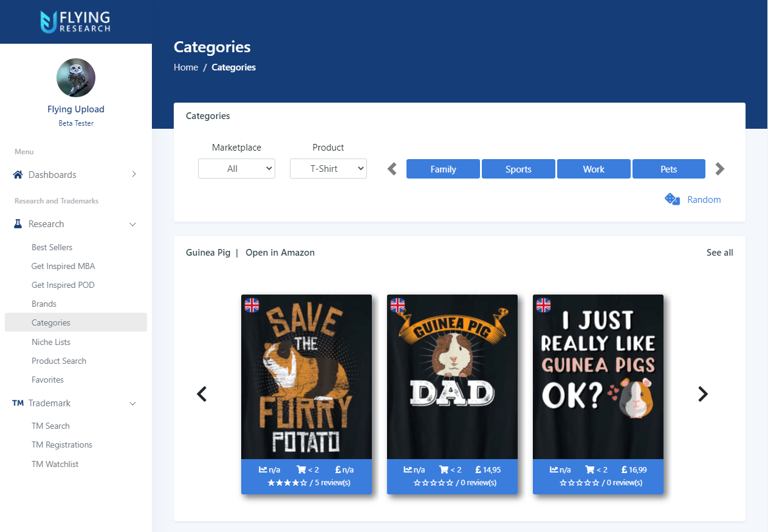Click pound price icon next to 16,99
This screenshot has height=532, width=768.
[624, 469]
